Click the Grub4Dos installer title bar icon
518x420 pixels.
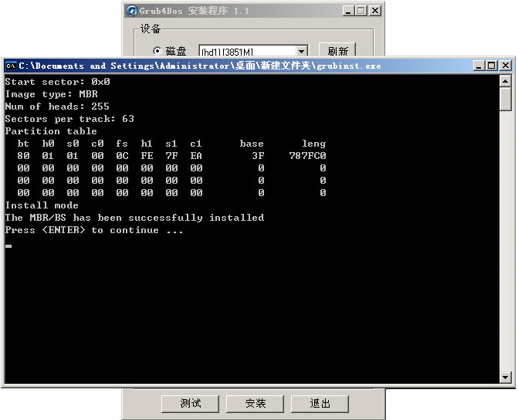tap(132, 11)
